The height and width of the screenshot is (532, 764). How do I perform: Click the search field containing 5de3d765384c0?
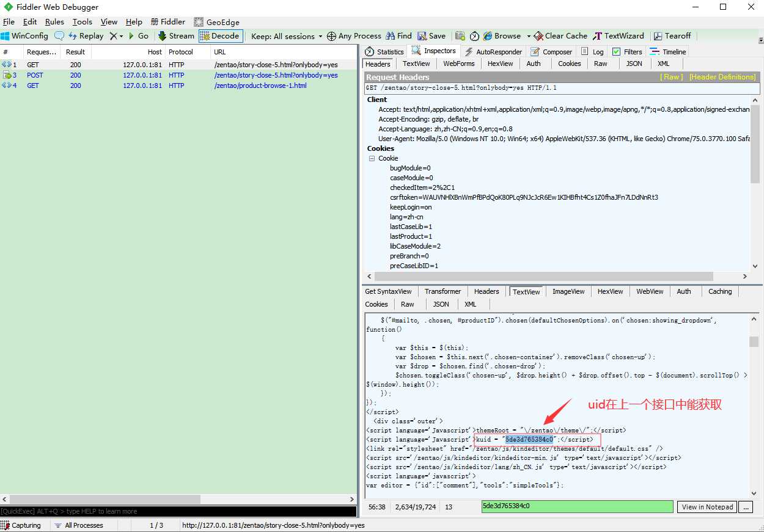[x=578, y=506]
